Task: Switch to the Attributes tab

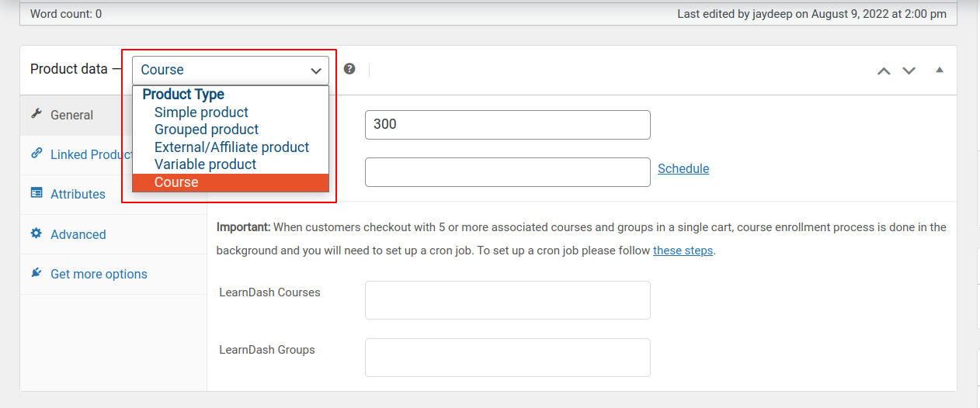Action: [x=78, y=194]
